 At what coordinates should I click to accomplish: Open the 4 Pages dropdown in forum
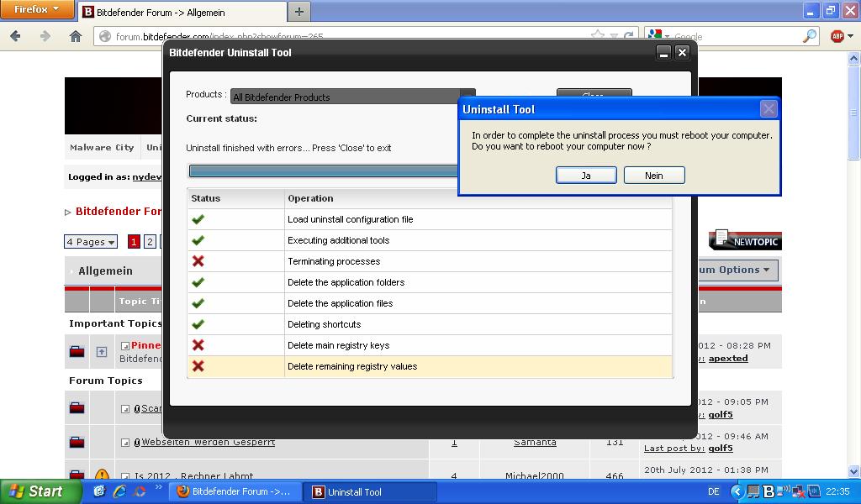(91, 242)
